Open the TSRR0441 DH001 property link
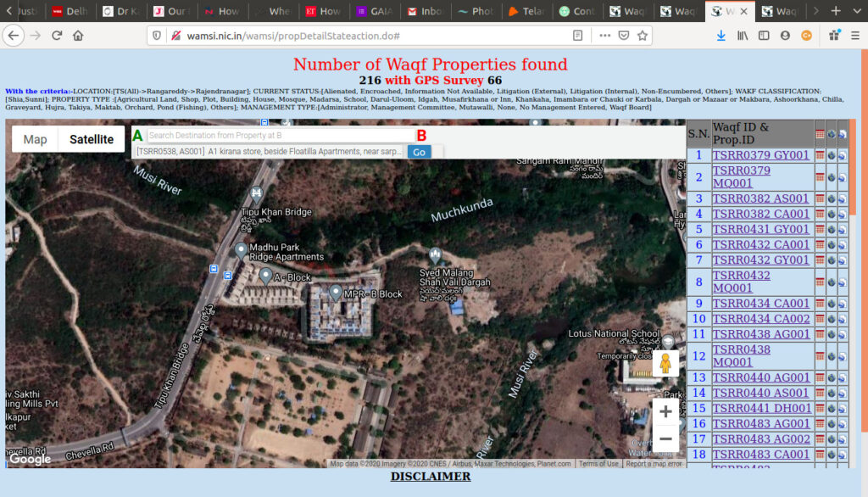868x497 pixels. click(x=761, y=408)
